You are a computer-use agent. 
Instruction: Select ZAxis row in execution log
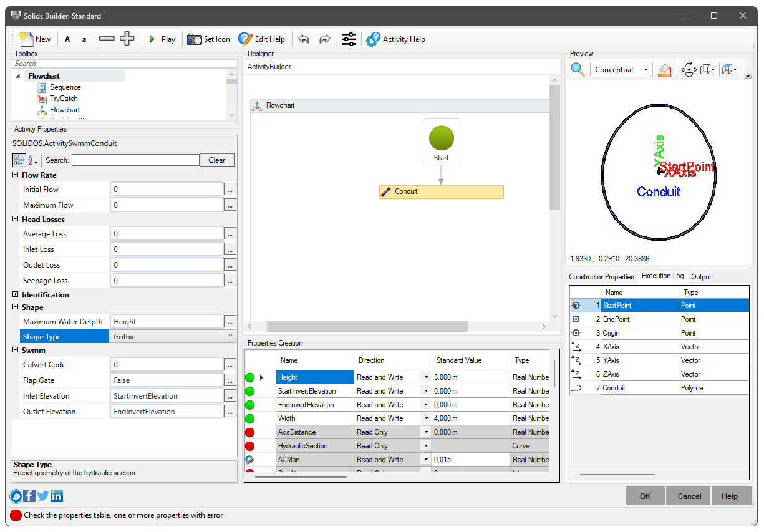659,374
